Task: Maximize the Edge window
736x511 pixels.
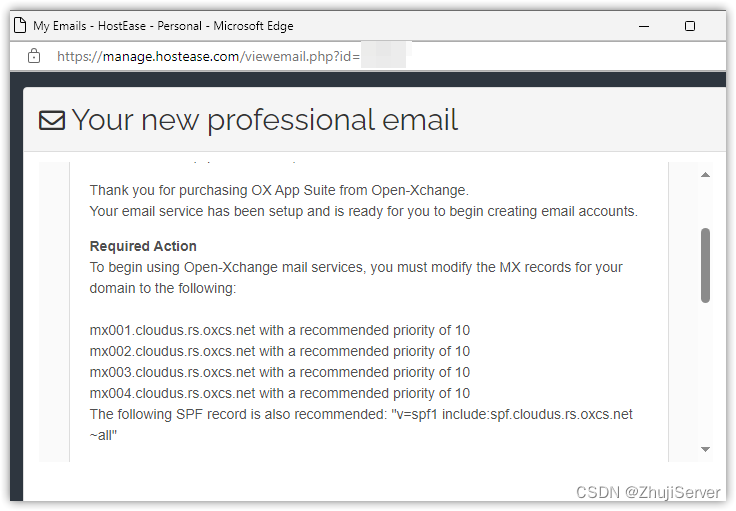Action: (690, 26)
